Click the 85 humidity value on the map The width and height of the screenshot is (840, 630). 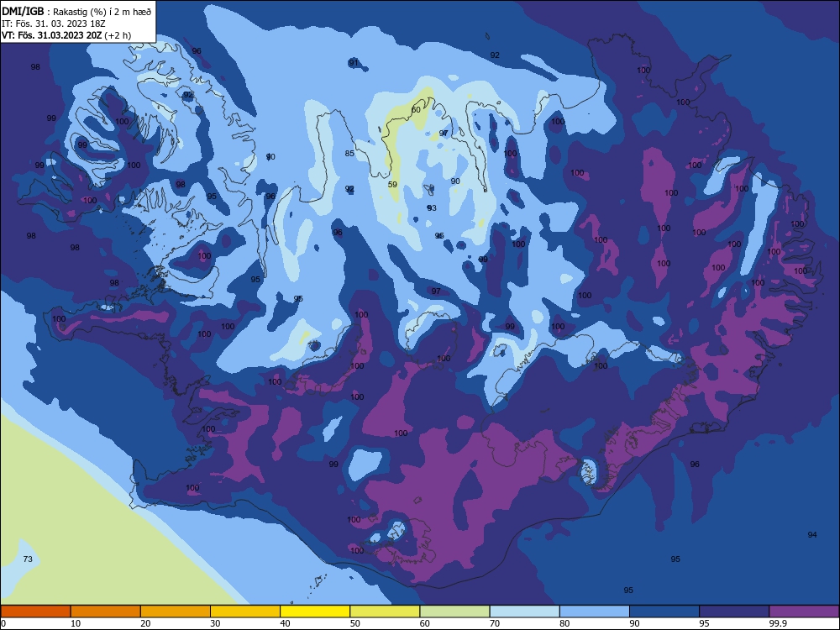349,153
